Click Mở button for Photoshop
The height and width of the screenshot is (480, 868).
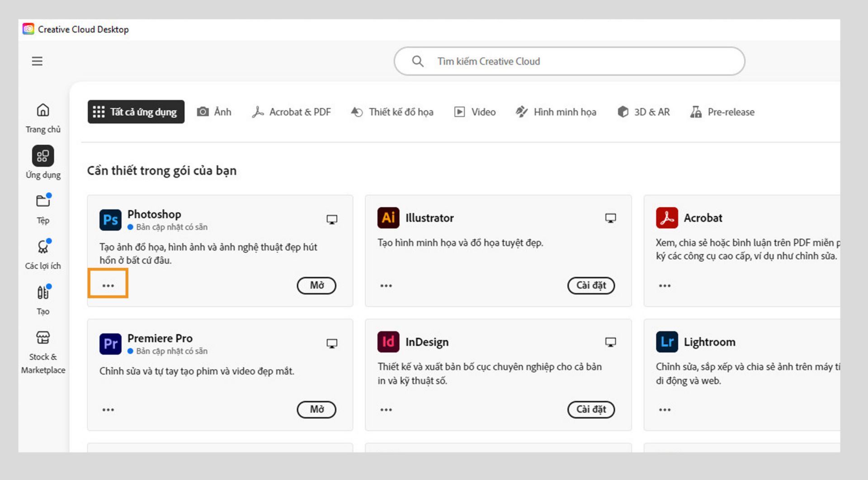pyautogui.click(x=316, y=285)
